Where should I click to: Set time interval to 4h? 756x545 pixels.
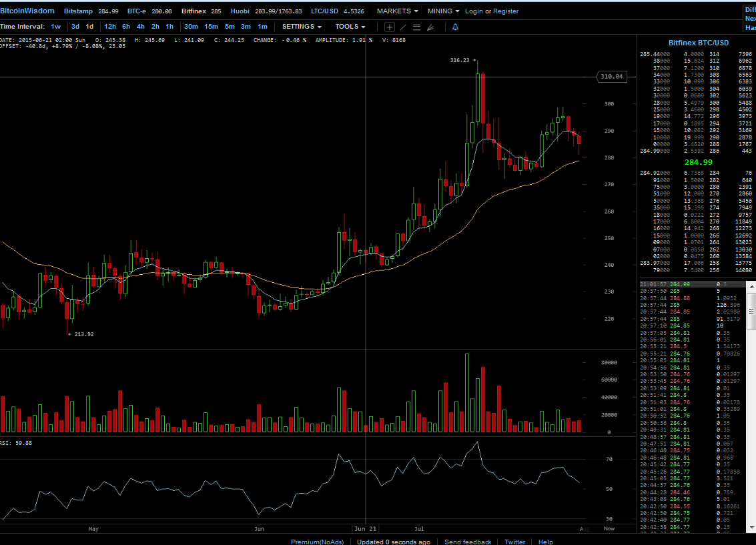coord(140,27)
